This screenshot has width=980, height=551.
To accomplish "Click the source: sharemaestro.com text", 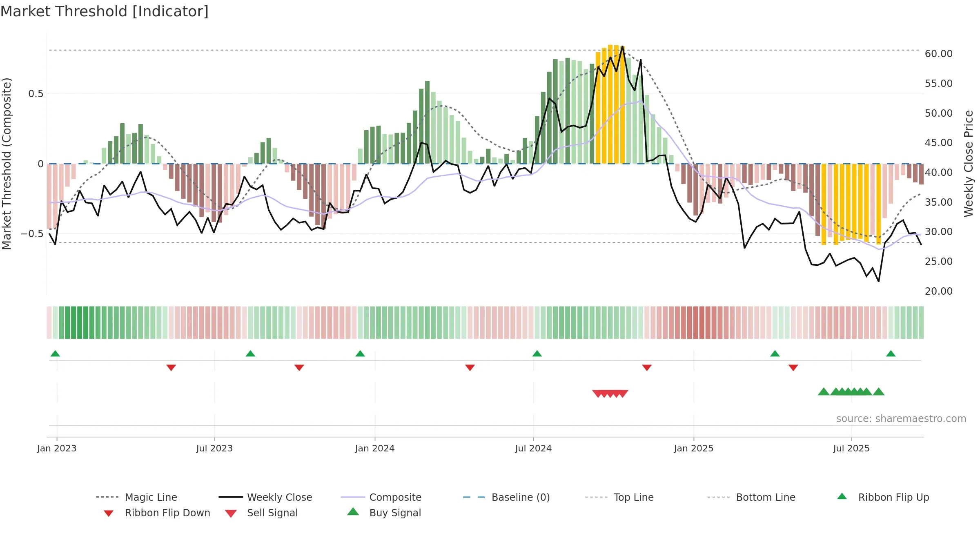I will point(901,419).
